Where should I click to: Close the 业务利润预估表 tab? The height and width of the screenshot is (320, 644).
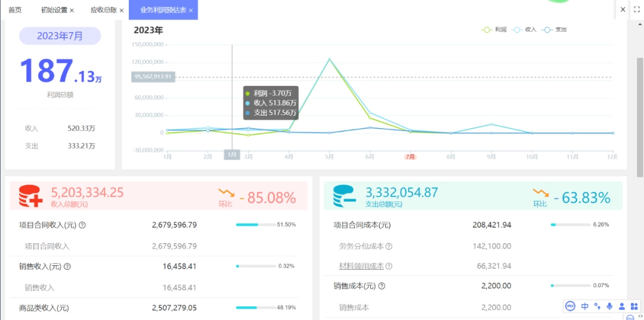191,10
